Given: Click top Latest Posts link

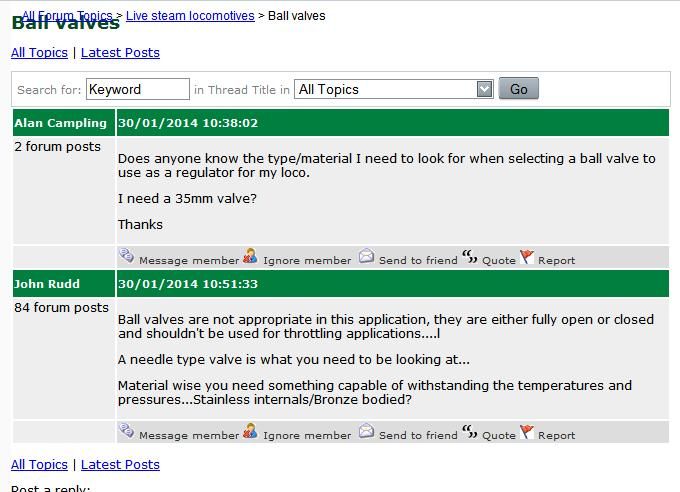Looking at the screenshot, I should pyautogui.click(x=120, y=52).
